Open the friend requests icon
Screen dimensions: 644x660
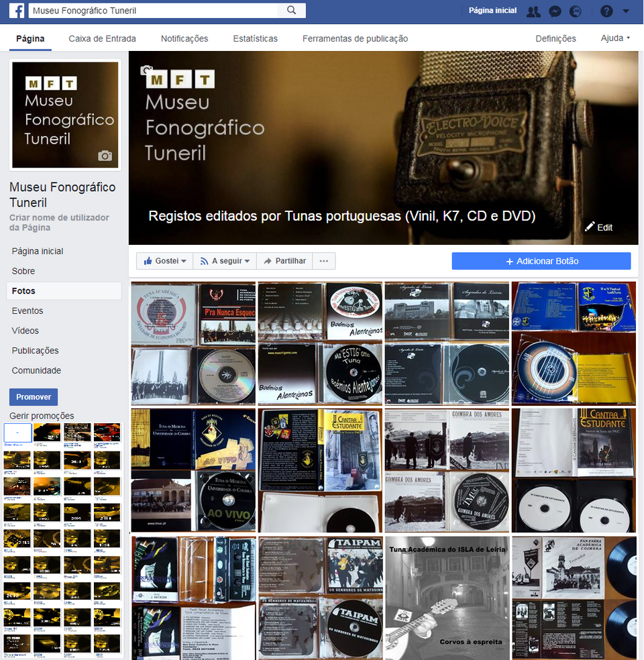coord(533,11)
